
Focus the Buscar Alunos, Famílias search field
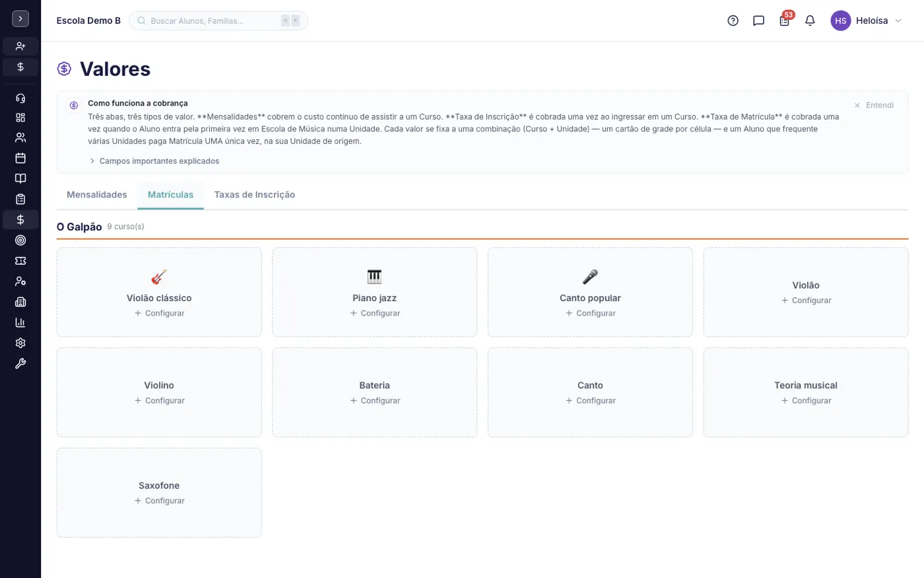click(218, 20)
